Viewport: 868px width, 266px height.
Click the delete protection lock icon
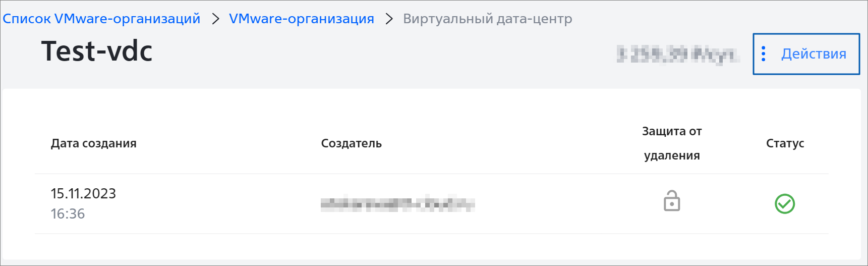tap(672, 200)
